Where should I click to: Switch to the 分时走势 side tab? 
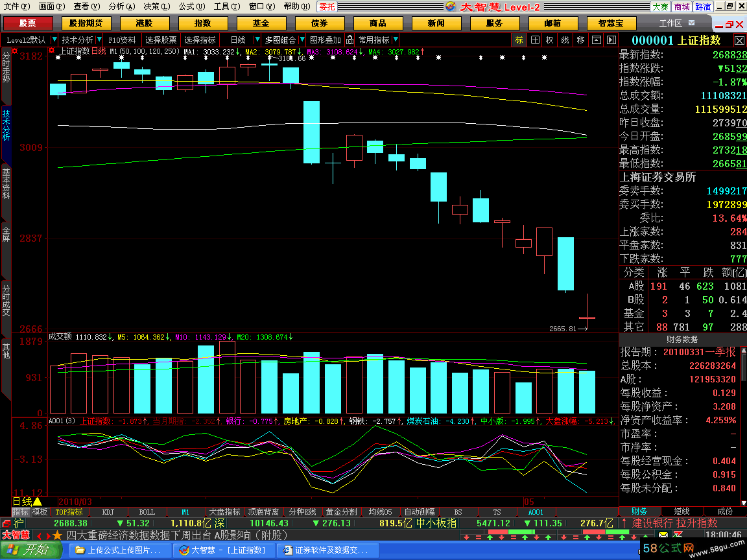pyautogui.click(x=6, y=67)
